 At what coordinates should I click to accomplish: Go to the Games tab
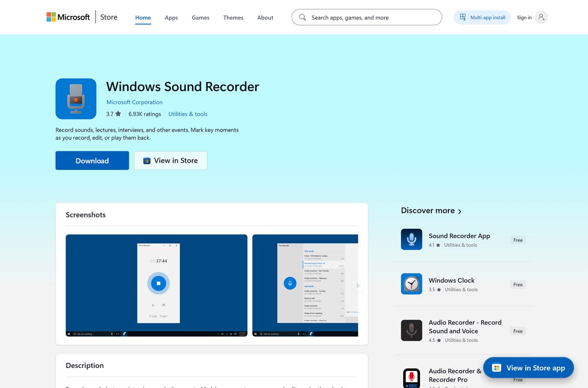200,18
